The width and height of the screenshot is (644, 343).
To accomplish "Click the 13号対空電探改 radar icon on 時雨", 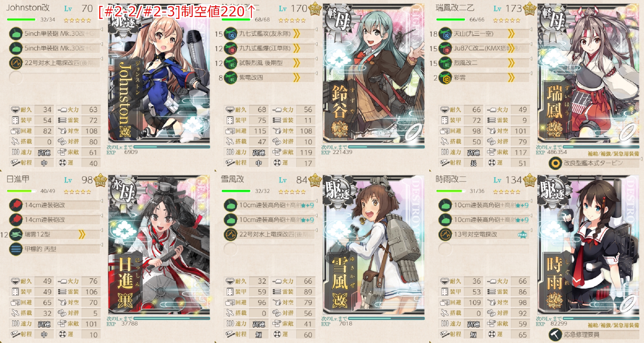I will tap(445, 234).
